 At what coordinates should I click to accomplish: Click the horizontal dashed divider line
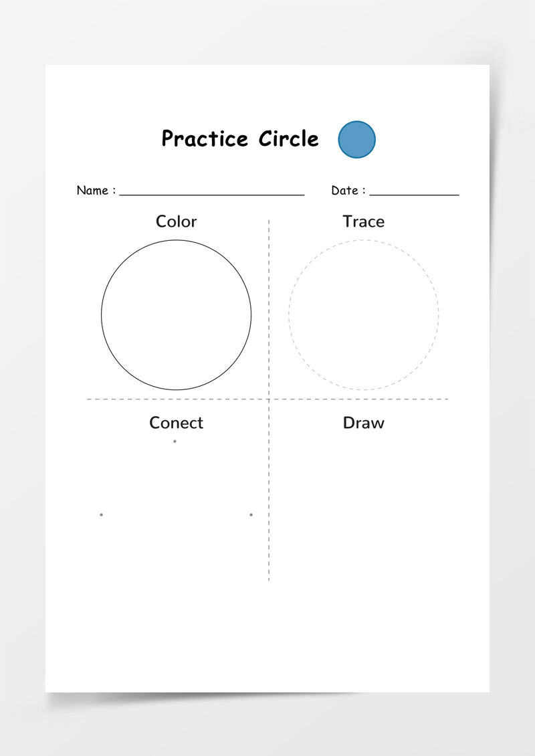[267, 399]
